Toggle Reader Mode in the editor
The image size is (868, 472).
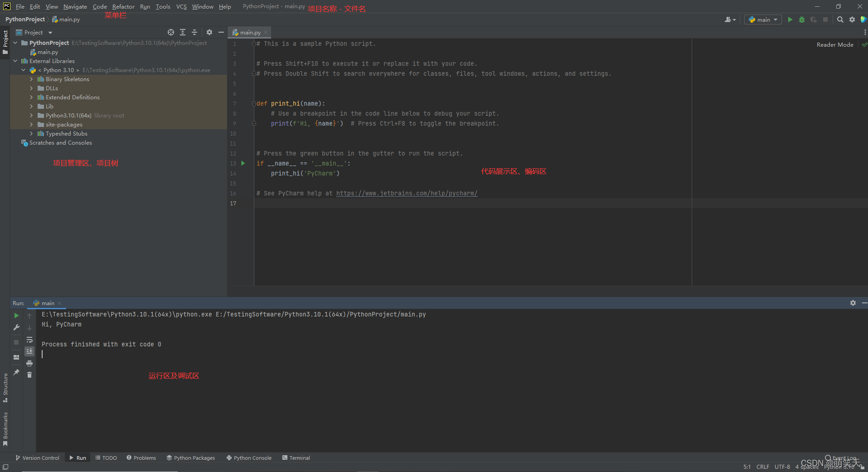pyautogui.click(x=834, y=44)
